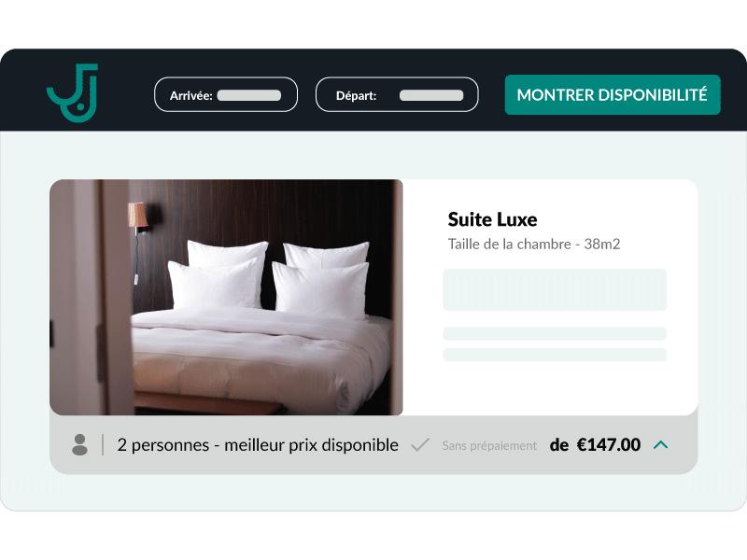Select the 2 personnes best price rate
The image size is (747, 560).
point(258,445)
